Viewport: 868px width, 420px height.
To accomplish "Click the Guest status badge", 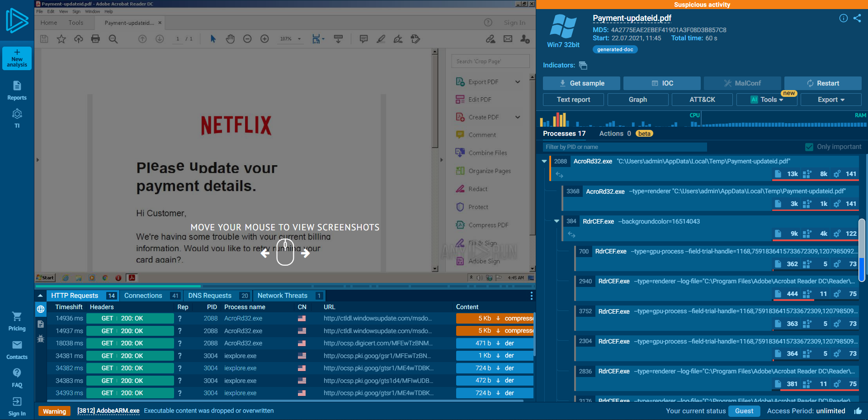I will coord(744,411).
